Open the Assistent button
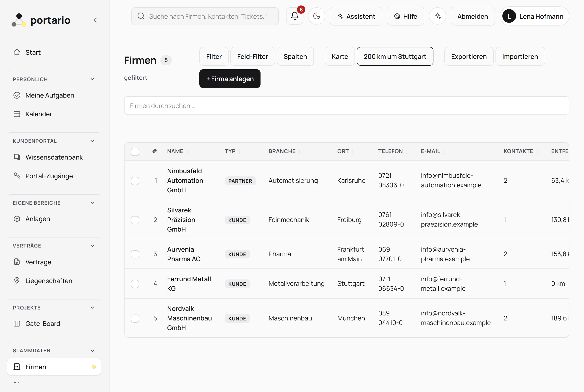584x392 pixels. (x=356, y=16)
